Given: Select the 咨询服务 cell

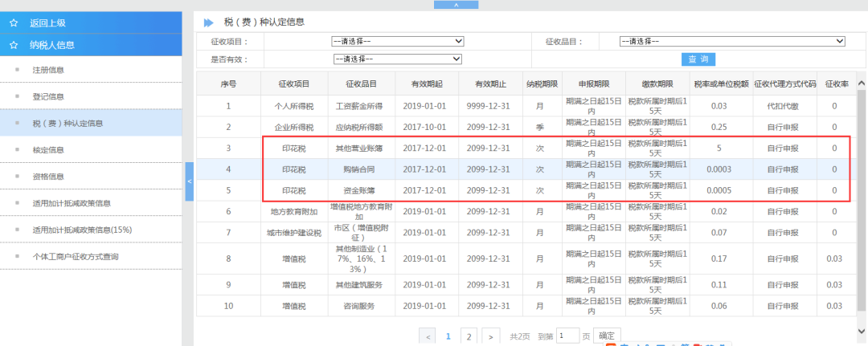Looking at the screenshot, I should coord(361,306).
